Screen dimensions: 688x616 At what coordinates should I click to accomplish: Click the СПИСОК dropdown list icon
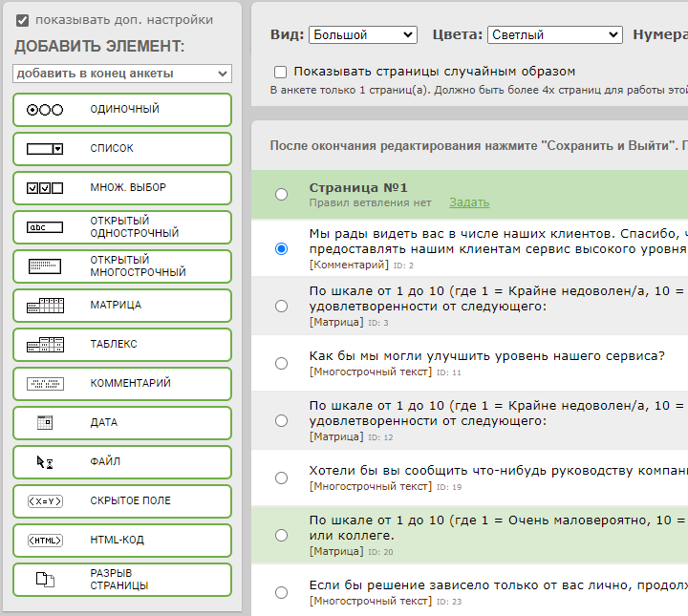(45, 149)
